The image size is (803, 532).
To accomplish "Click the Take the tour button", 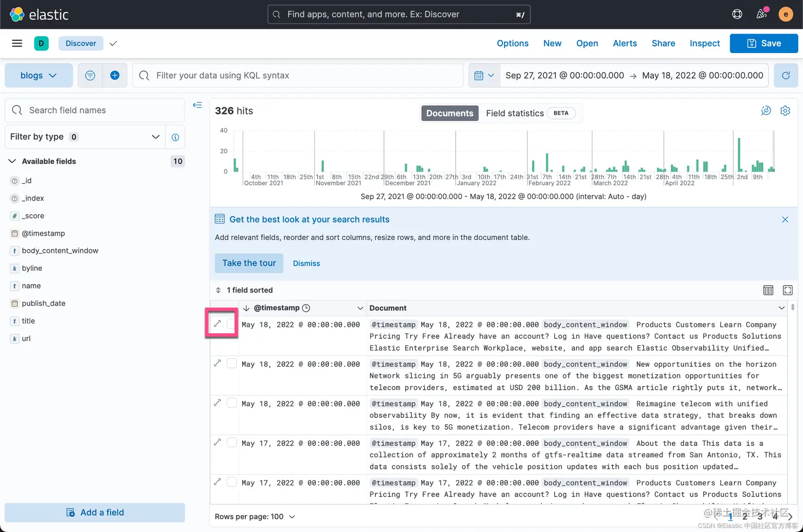I will (x=249, y=263).
